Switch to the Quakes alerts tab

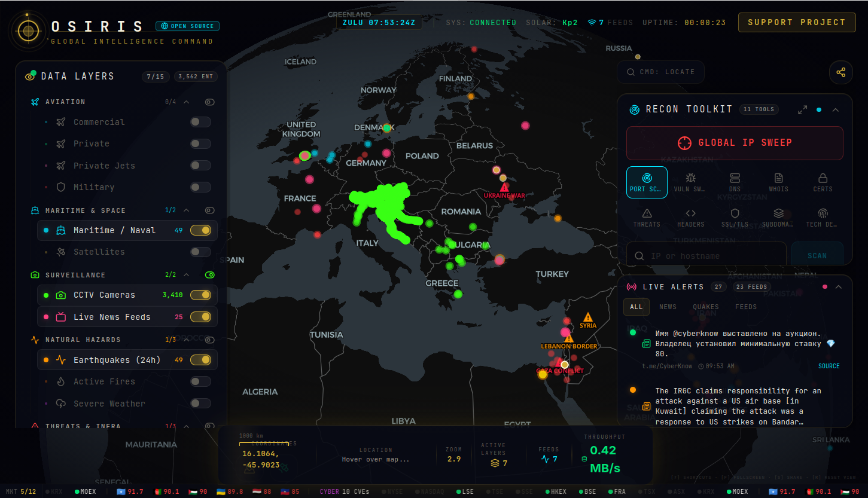click(x=705, y=307)
